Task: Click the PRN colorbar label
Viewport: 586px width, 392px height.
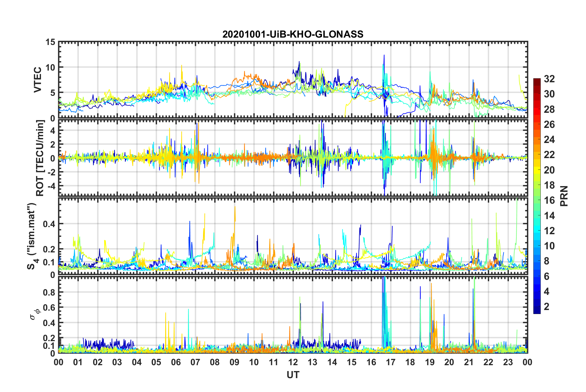Action: pyautogui.click(x=564, y=196)
